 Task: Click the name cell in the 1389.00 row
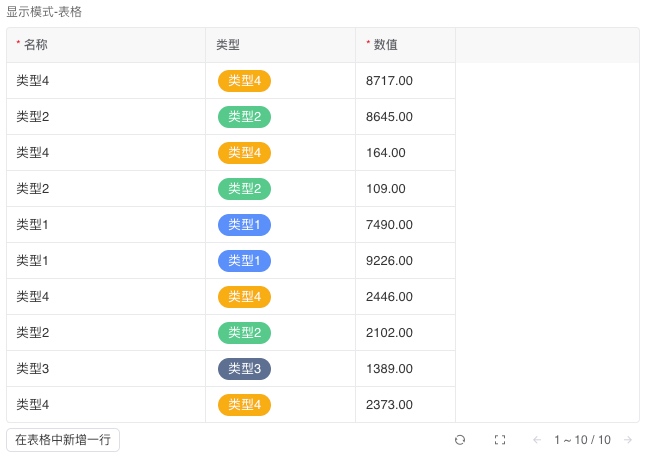pyautogui.click(x=33, y=369)
